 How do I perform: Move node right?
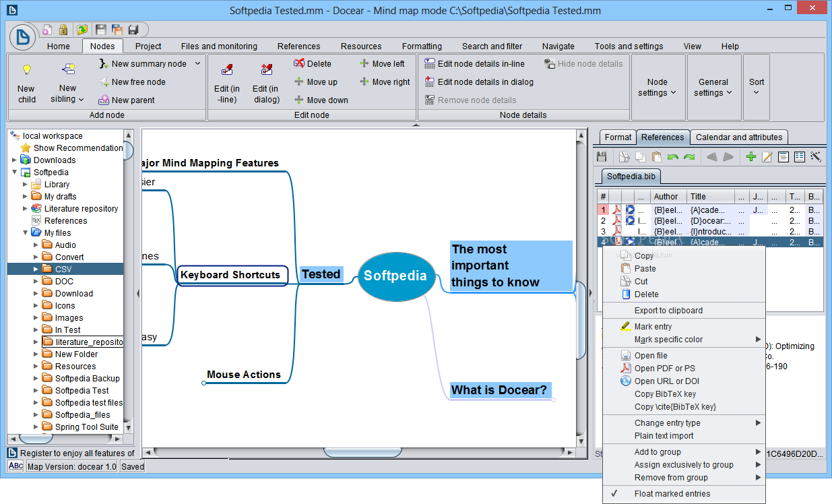[385, 82]
